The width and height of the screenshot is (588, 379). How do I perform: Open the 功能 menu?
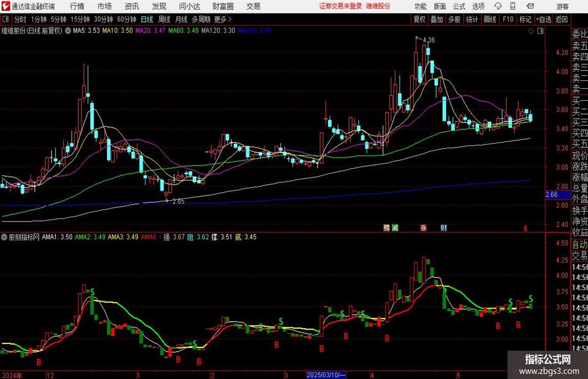pyautogui.click(x=421, y=6)
